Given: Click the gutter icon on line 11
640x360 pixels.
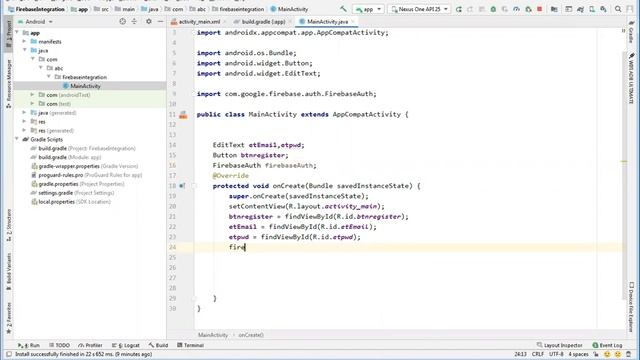Looking at the screenshot, I should pos(183,115).
